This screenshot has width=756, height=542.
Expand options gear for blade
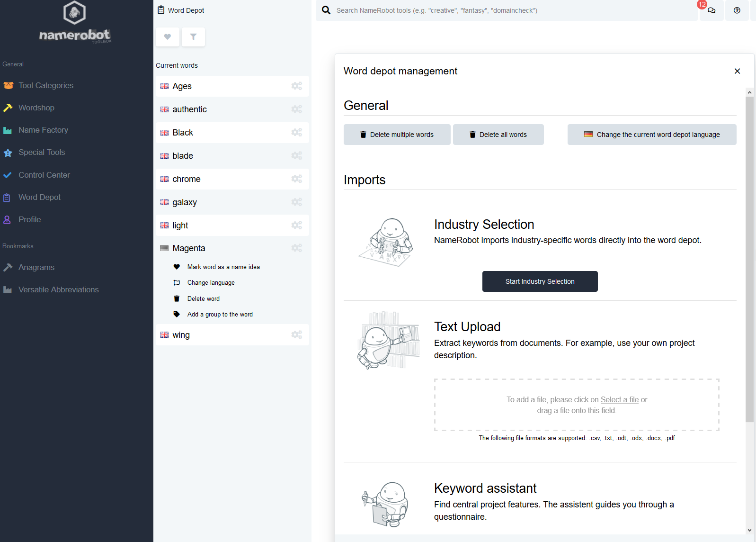tap(297, 155)
